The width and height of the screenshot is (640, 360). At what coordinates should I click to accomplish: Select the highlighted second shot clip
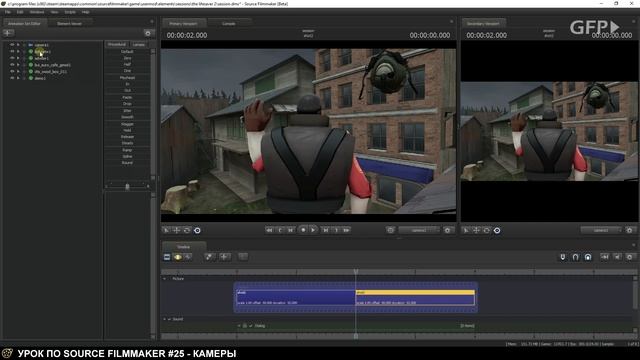[x=415, y=298]
